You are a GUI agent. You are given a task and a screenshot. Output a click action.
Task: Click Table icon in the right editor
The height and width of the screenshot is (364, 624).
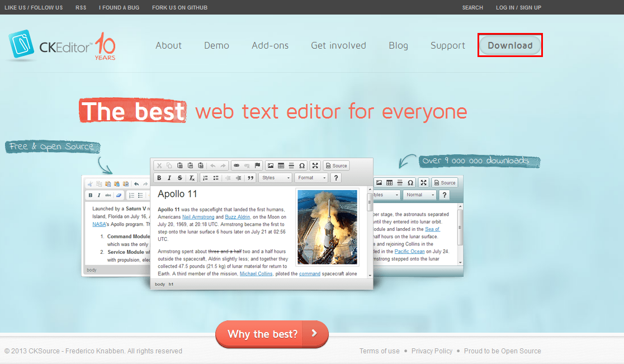pyautogui.click(x=389, y=183)
